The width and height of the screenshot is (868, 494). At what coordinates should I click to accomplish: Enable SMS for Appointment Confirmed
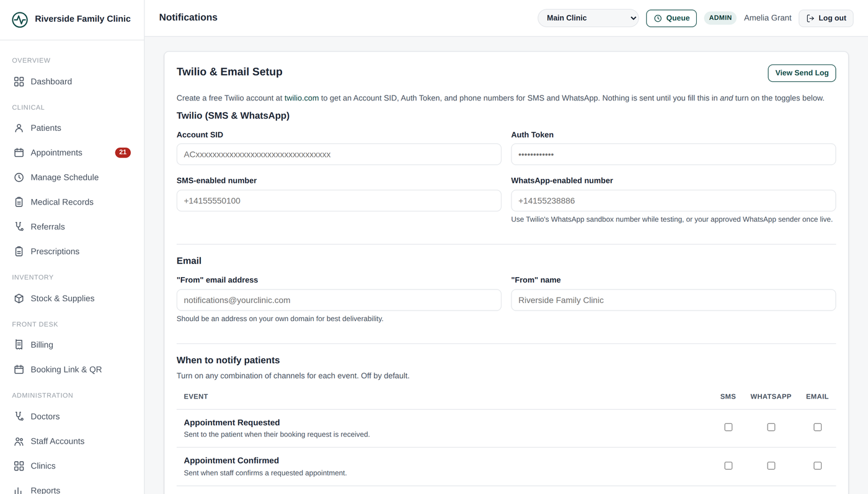728,465
